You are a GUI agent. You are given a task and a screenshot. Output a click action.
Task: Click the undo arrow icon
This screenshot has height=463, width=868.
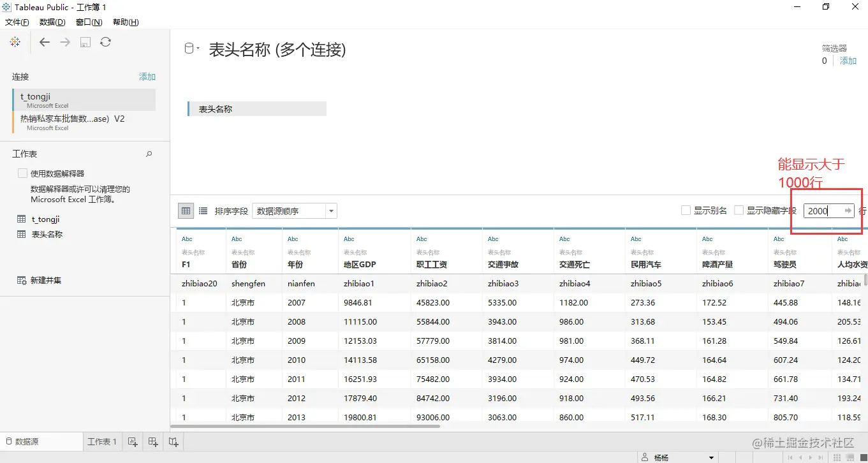tap(43, 41)
